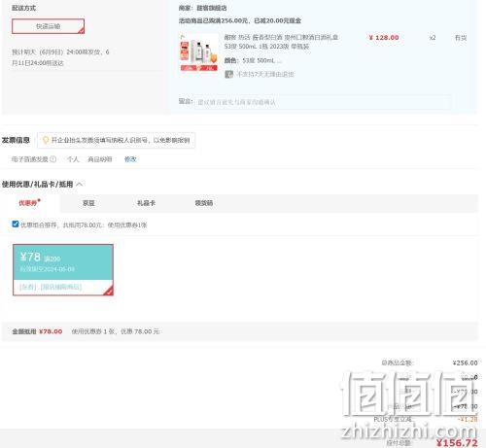The image size is (486, 448).
Task: Switch to the 京豆 tab
Action: (88, 203)
